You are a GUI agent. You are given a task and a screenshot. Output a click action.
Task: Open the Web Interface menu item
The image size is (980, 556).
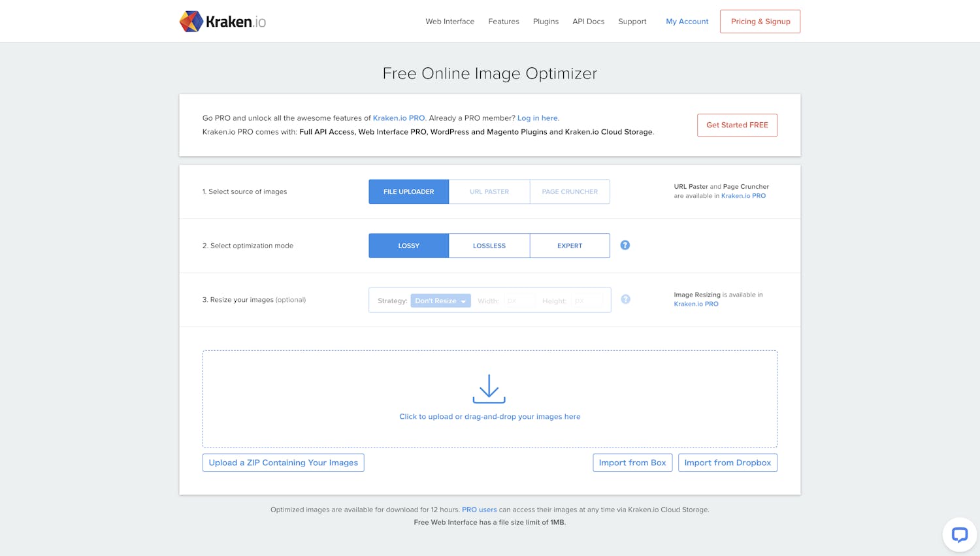[x=449, y=22]
